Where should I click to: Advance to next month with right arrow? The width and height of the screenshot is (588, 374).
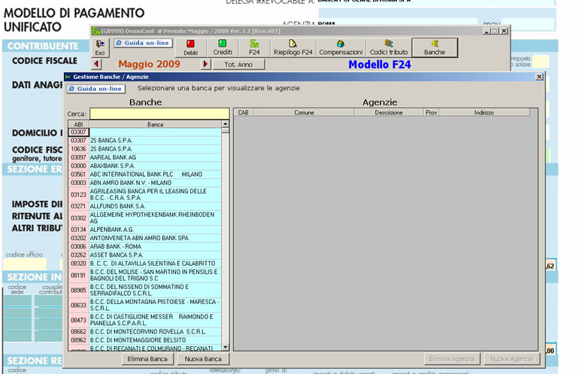(x=206, y=65)
